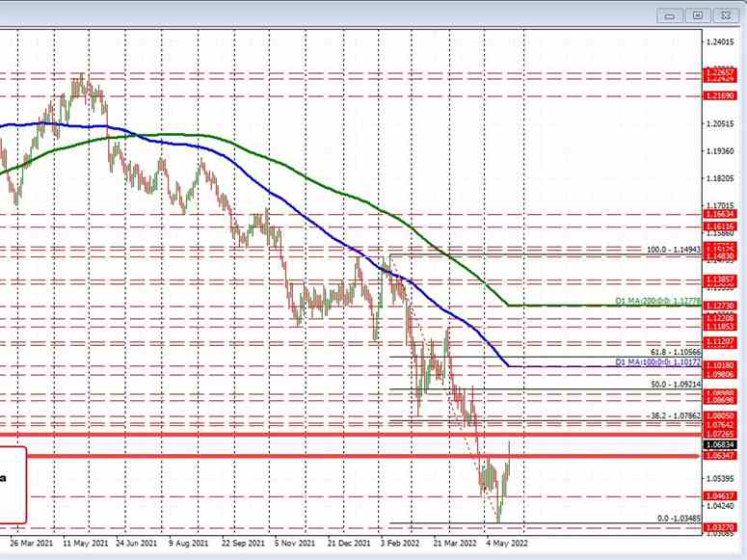Click the 1.19360 price axis value
Viewport: 747px width, 560px height.
720,151
